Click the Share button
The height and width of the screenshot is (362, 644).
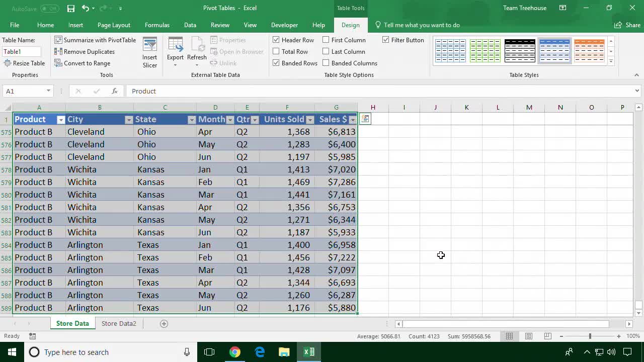point(627,25)
